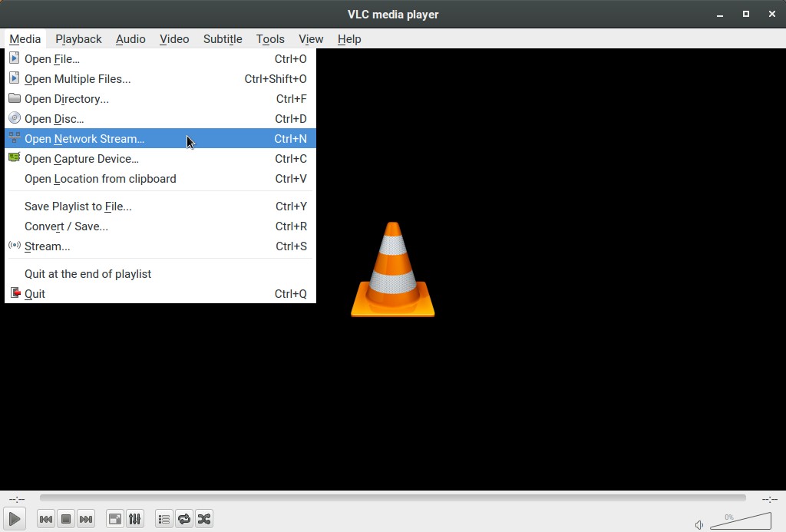
Task: Choose Open Capture Device option
Action: click(x=81, y=159)
